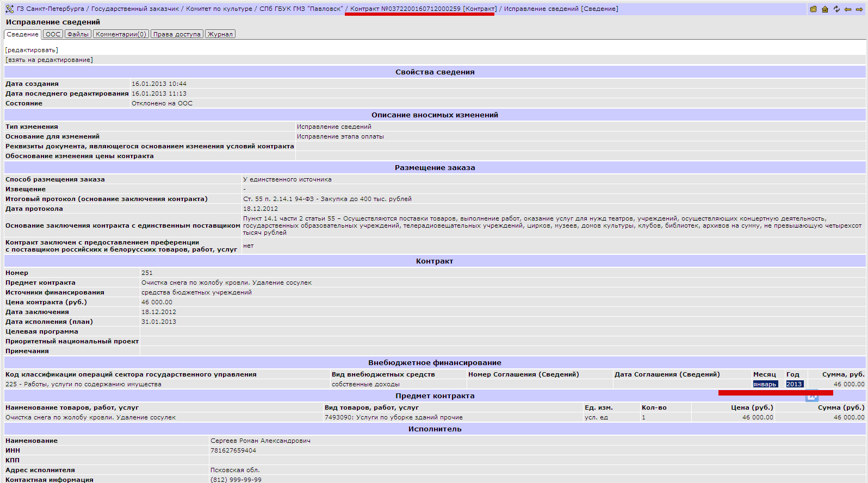Click the Размещение заказа section header
This screenshot has width=868, height=483.
435,167
